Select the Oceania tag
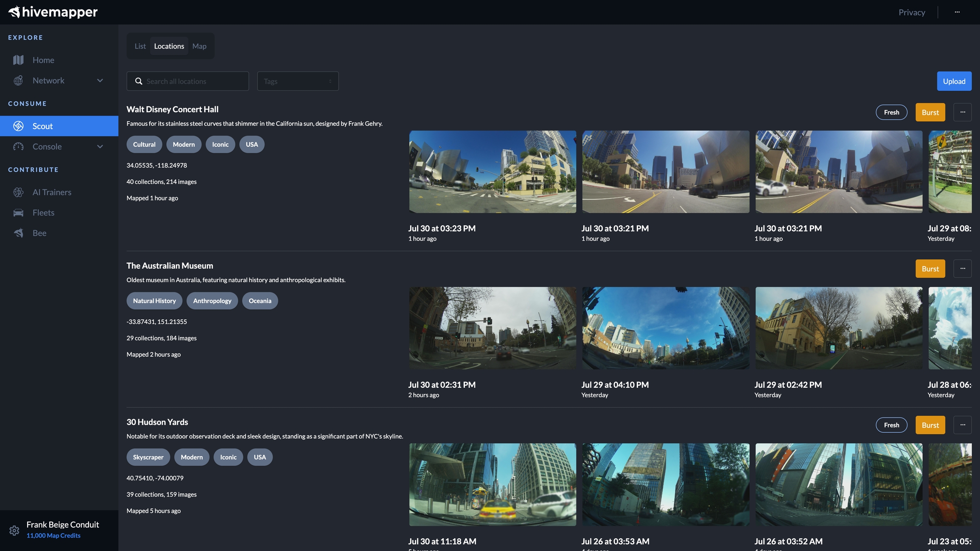Screen dimensions: 980x551 260,301
